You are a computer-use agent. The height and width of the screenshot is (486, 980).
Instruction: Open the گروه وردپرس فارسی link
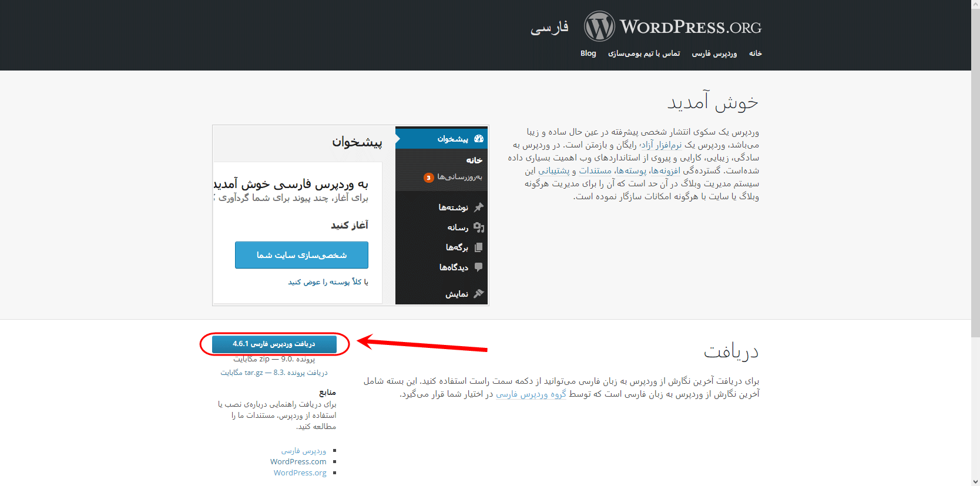coord(531,394)
